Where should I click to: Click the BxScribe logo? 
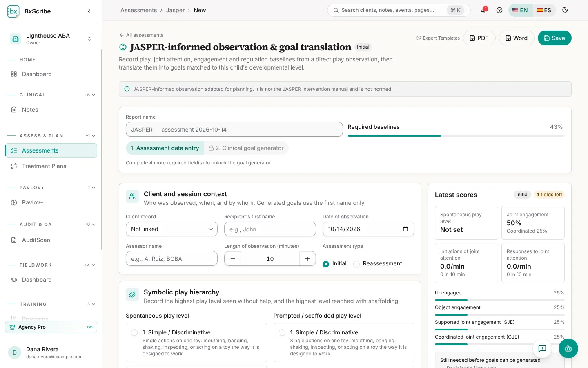point(13,11)
